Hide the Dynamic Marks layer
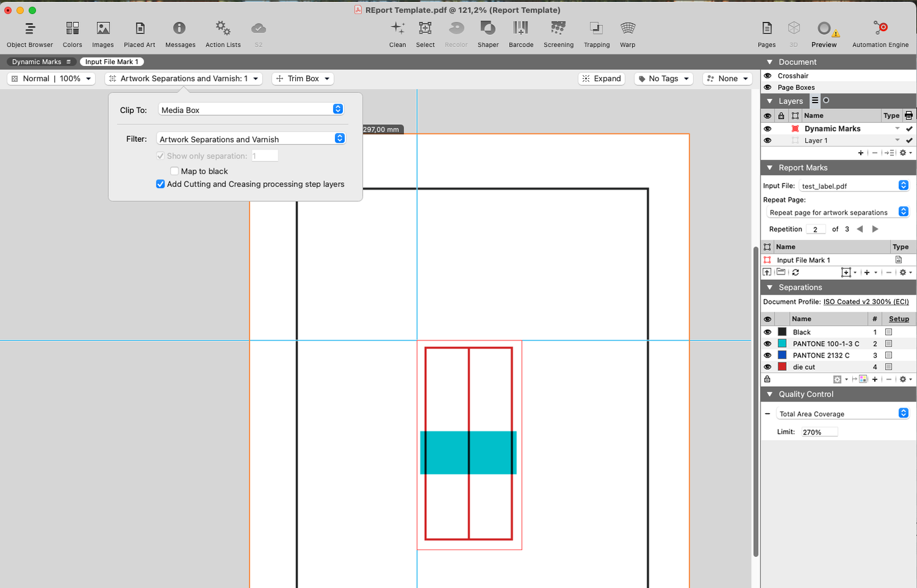Viewport: 917px width, 588px height. (768, 129)
